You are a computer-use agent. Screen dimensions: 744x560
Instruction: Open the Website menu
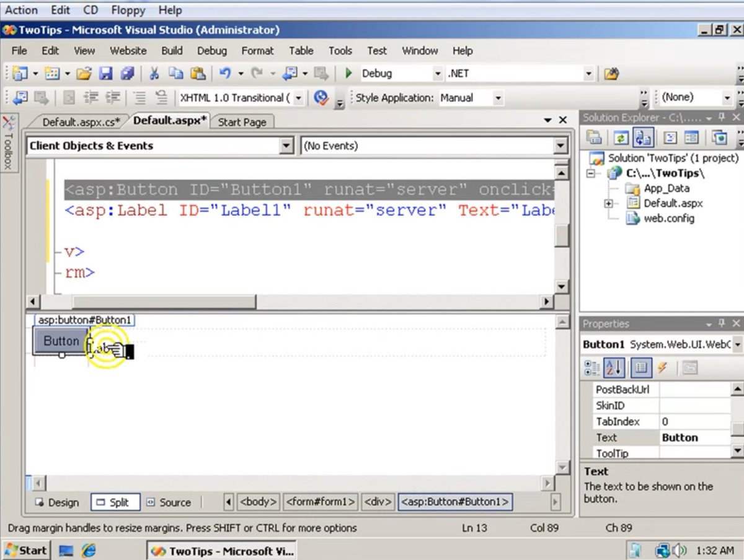point(128,51)
